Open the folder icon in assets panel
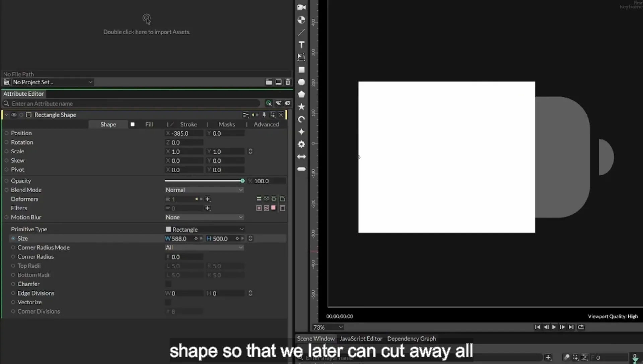Image resolution: width=643 pixels, height=364 pixels. point(269,82)
